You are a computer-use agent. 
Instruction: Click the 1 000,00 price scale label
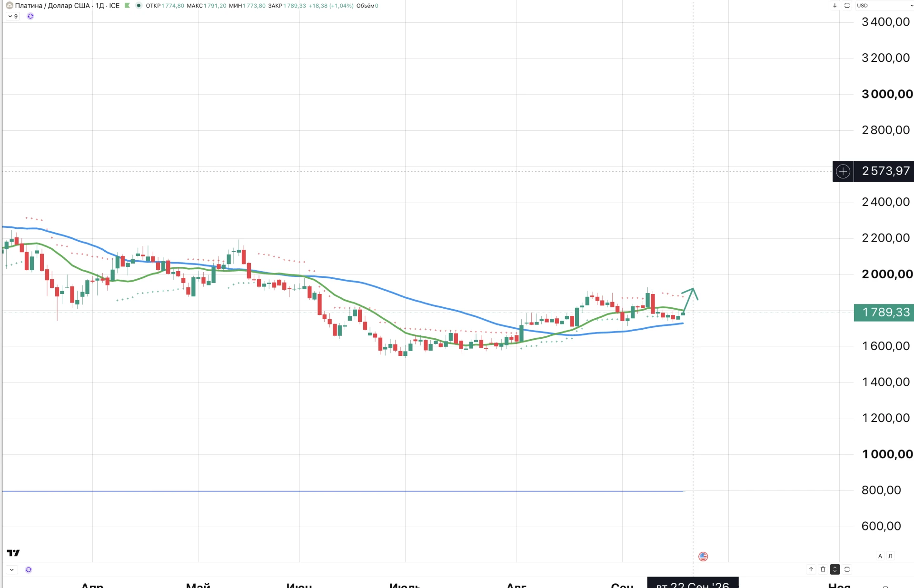click(x=887, y=454)
